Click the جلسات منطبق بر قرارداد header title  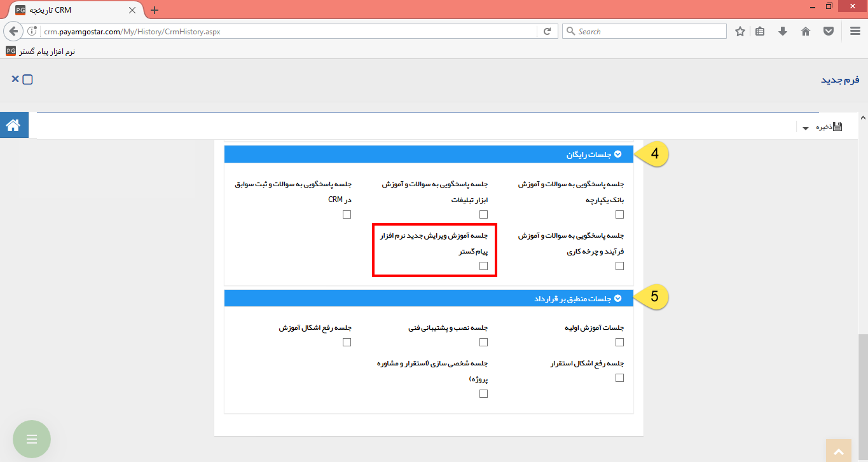pos(572,299)
